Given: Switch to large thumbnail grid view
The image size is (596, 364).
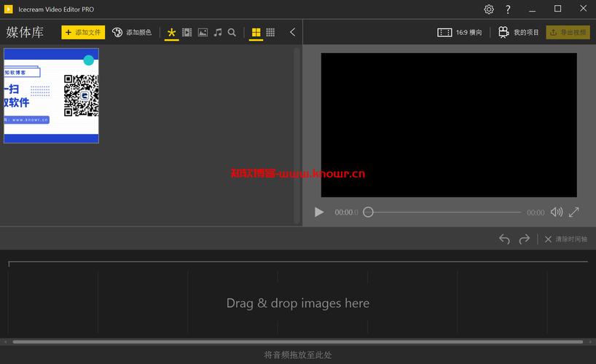Looking at the screenshot, I should (256, 32).
